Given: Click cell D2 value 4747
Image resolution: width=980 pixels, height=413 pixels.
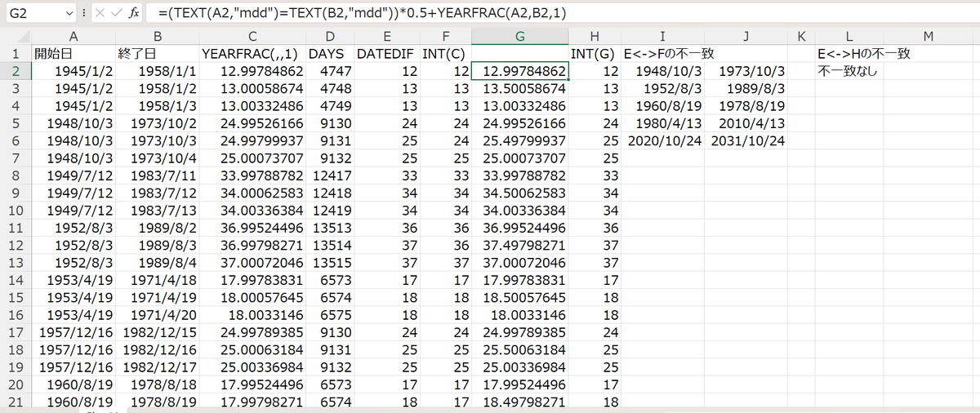Looking at the screenshot, I should 331,71.
